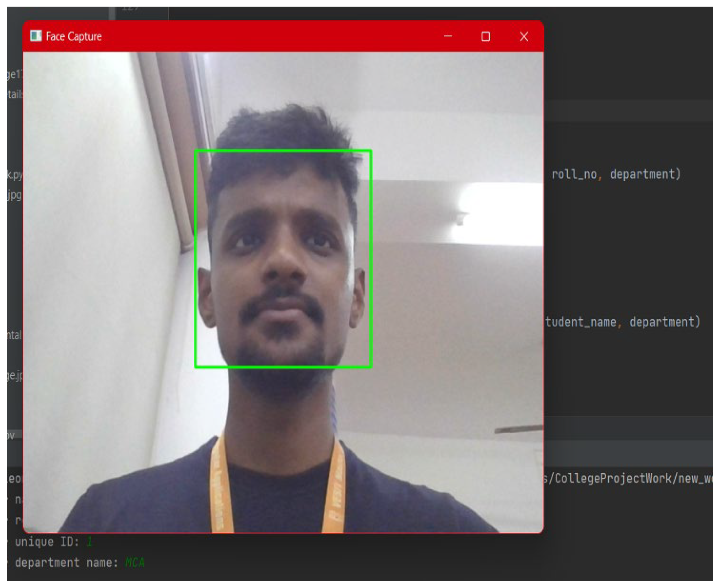Image resolution: width=720 pixels, height=588 pixels.
Task: Click the green 'MCA' console input
Action: point(135,563)
